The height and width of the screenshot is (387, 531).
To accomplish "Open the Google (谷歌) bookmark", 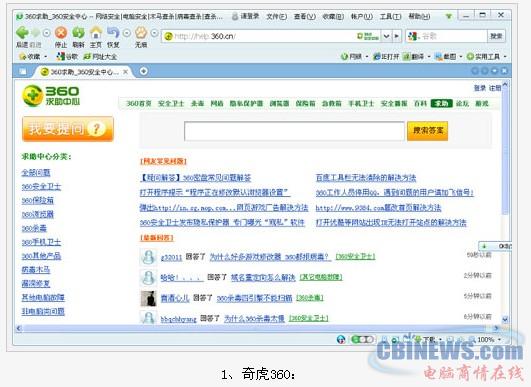I will (x=67, y=57).
